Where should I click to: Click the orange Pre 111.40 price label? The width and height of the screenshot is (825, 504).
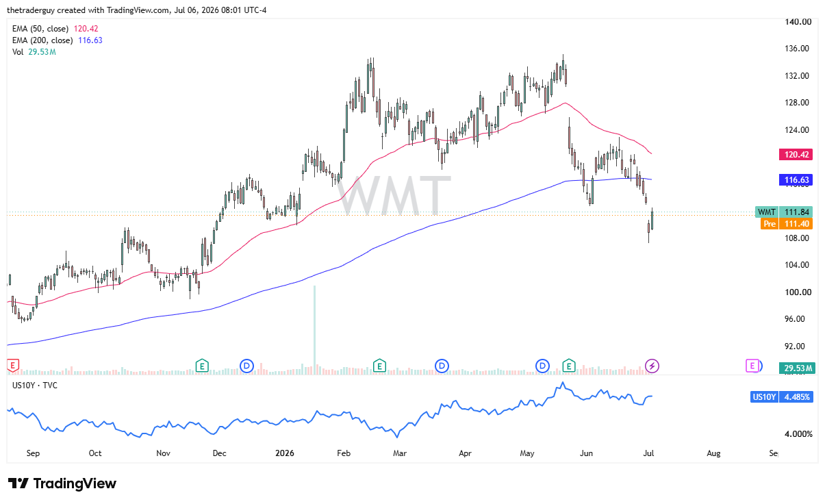point(787,224)
